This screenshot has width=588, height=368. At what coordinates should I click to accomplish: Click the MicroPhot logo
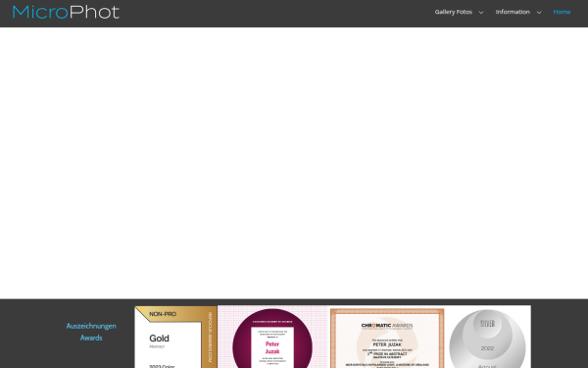pyautogui.click(x=66, y=12)
